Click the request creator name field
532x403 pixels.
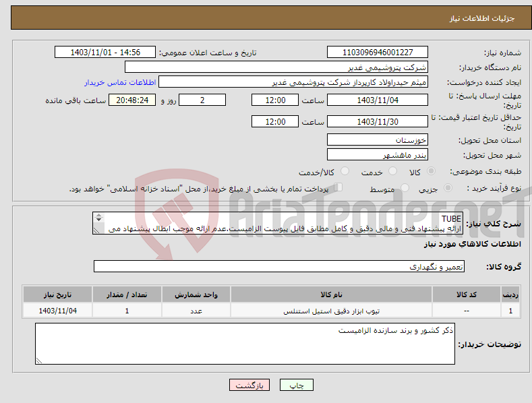293,82
